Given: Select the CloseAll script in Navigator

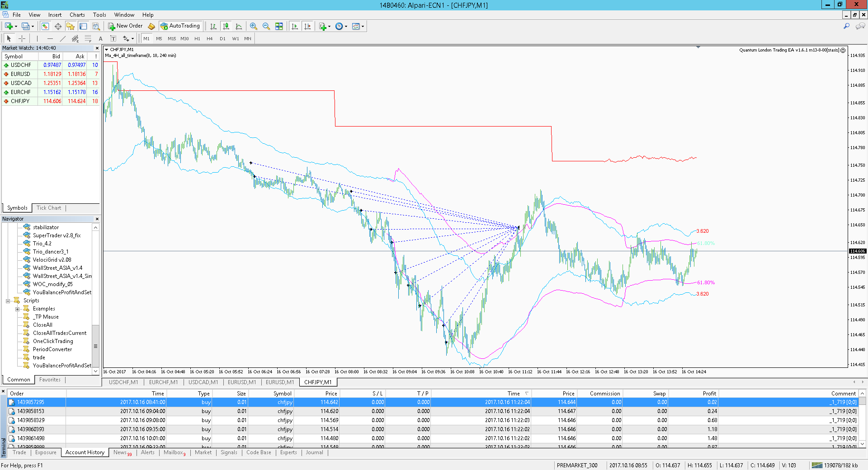Looking at the screenshot, I should point(42,325).
